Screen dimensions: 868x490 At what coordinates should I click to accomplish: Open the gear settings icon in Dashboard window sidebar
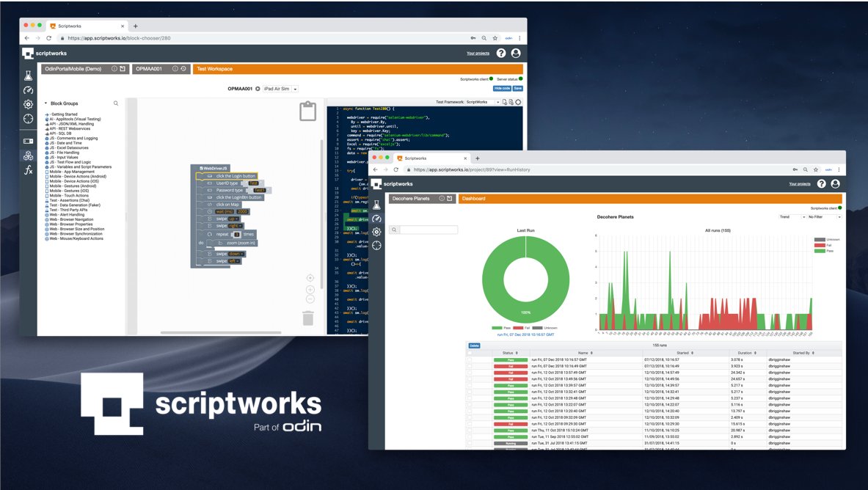377,232
